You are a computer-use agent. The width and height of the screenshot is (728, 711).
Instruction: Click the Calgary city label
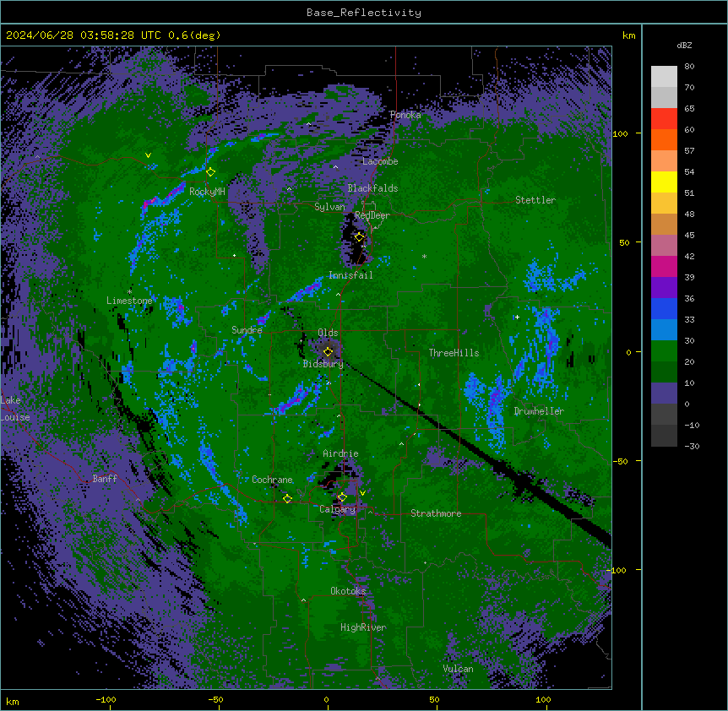338,509
